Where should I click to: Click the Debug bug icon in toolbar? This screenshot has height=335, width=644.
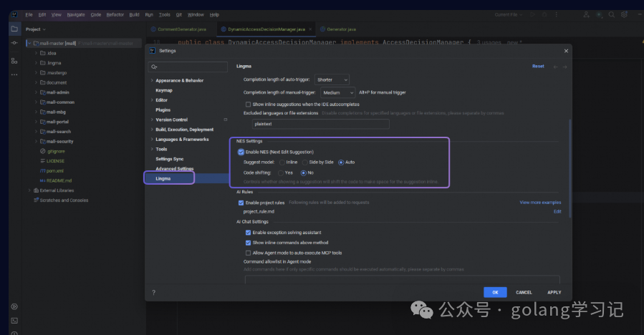[544, 14]
